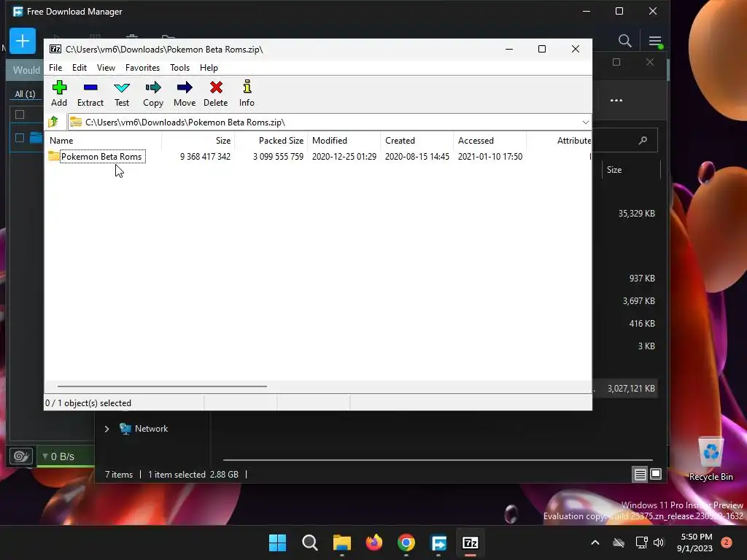Click the 3,027,121 KB file size entry
The image size is (747, 560).
(x=631, y=389)
